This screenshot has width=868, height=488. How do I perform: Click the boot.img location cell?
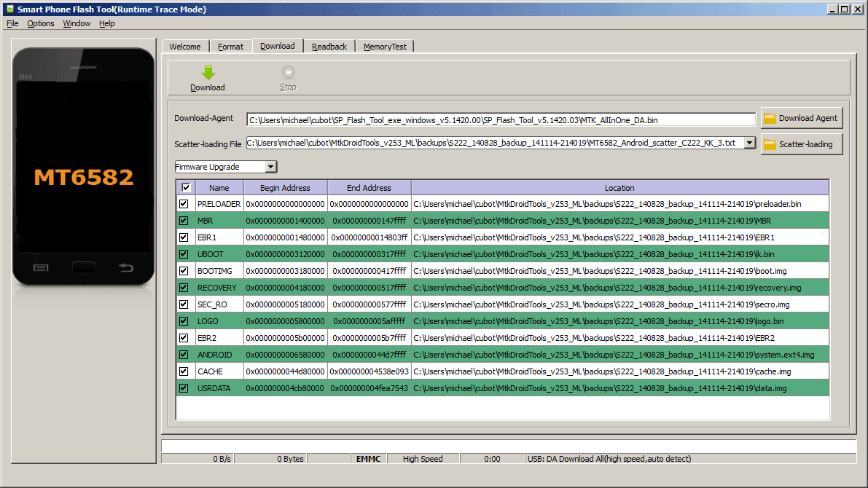[619, 271]
